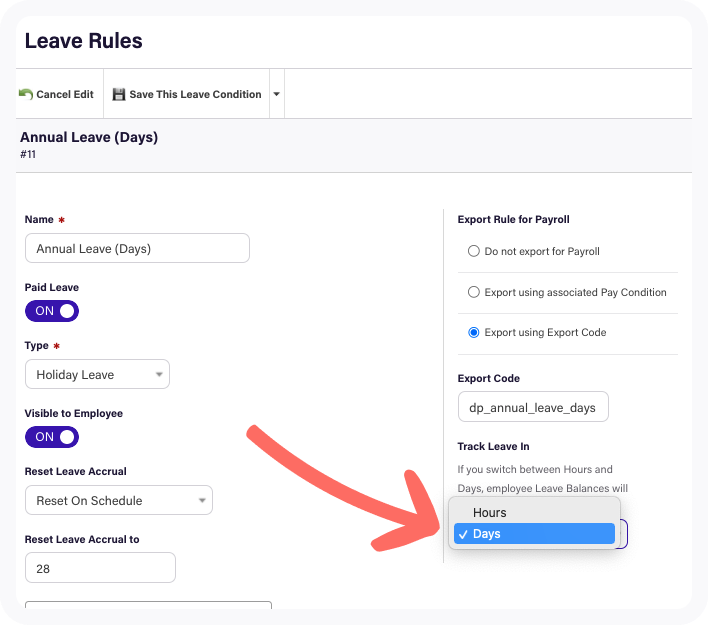The height and width of the screenshot is (625, 708).
Task: Click the green undo arrow icon
Action: click(x=25, y=94)
